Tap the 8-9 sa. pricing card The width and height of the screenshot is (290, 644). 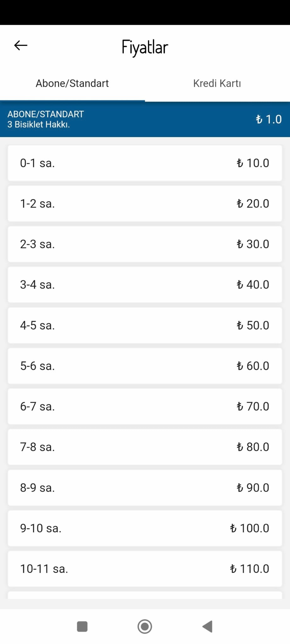click(x=145, y=487)
